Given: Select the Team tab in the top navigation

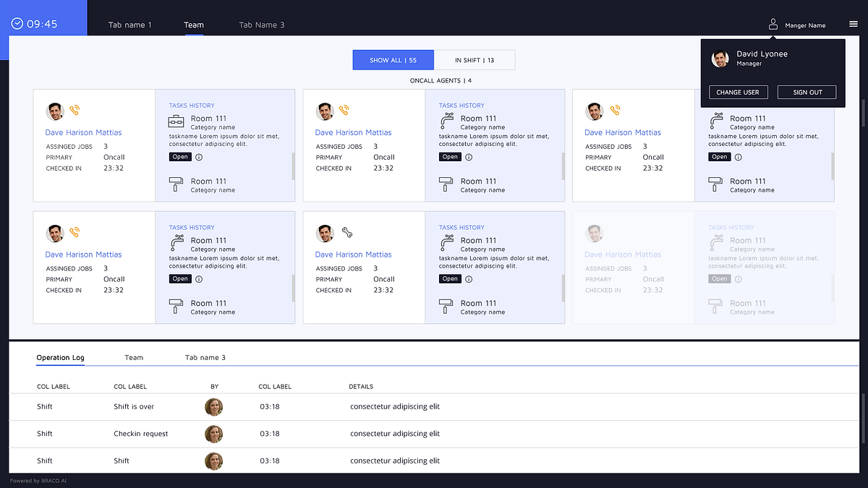Looking at the screenshot, I should coord(194,25).
